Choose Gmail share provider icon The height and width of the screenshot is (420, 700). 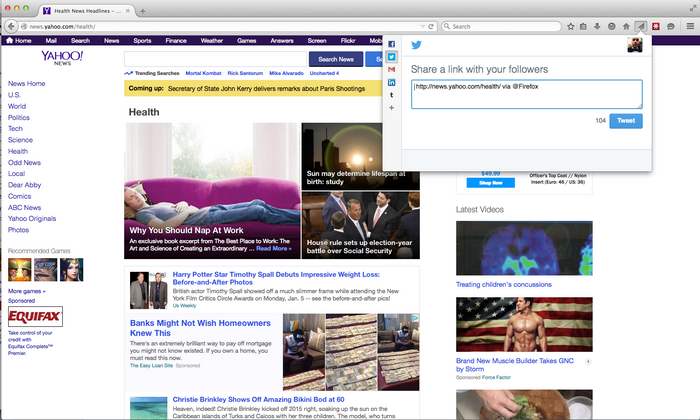(x=392, y=70)
